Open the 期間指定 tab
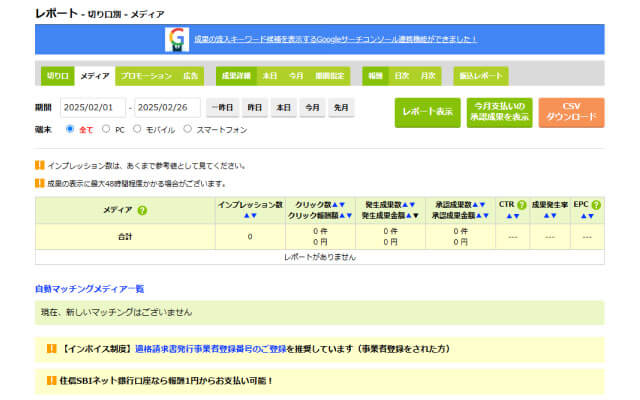Image resolution: width=640 pixels, height=400 pixels. click(330, 76)
